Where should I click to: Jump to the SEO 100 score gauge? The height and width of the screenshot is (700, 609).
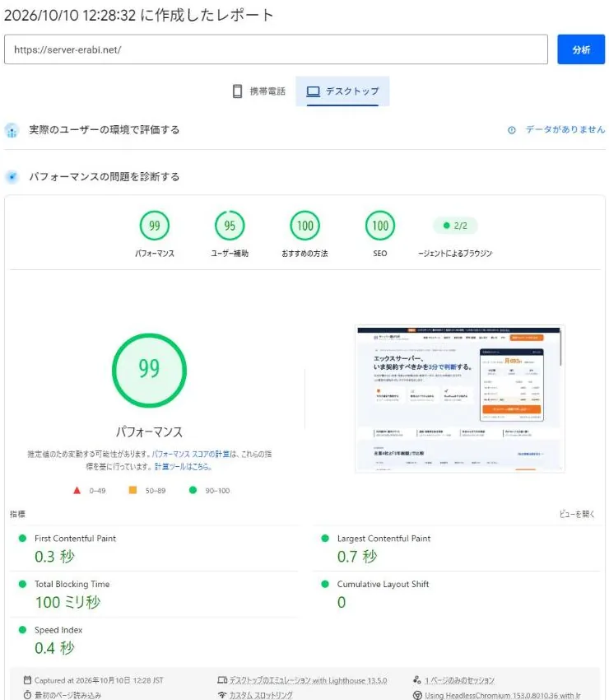pos(380,226)
